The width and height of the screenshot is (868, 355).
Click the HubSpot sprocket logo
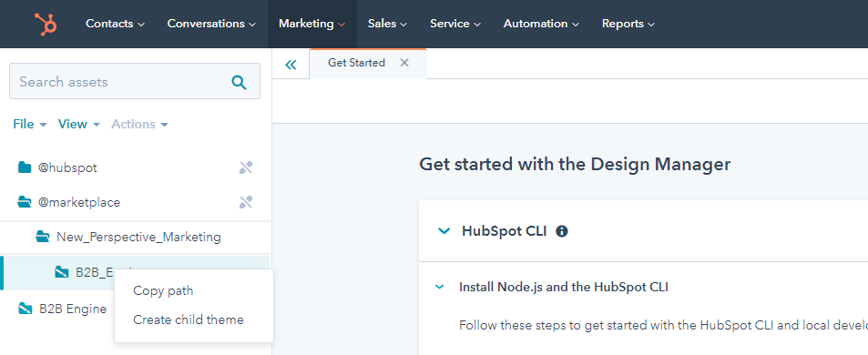(46, 24)
